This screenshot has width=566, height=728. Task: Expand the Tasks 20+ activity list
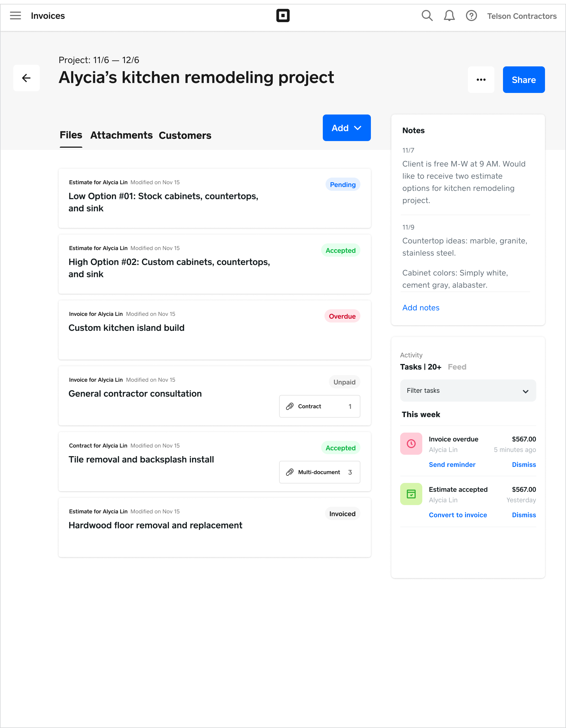420,367
